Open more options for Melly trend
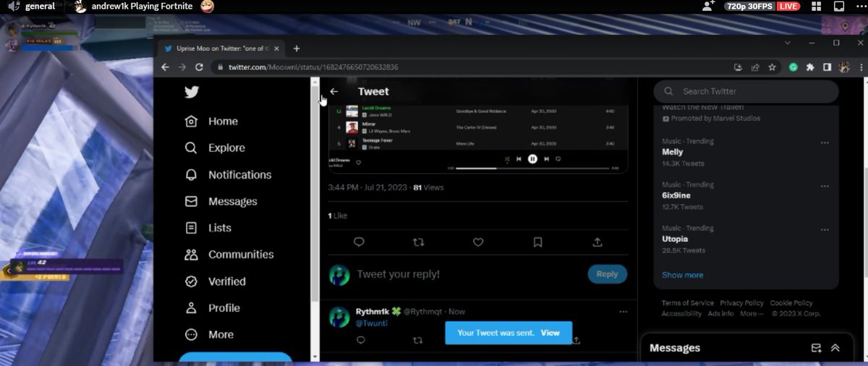Viewport: 868px width, 366px height. 825,142
